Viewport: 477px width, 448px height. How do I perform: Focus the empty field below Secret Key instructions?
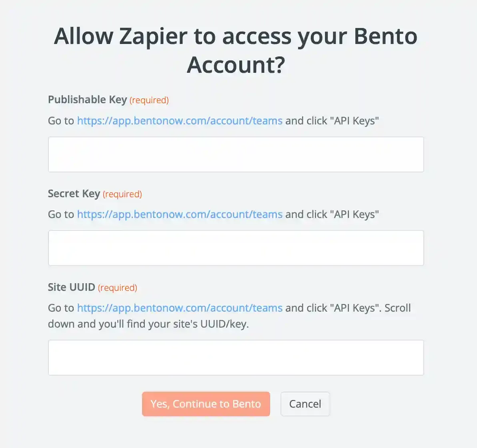click(x=236, y=248)
